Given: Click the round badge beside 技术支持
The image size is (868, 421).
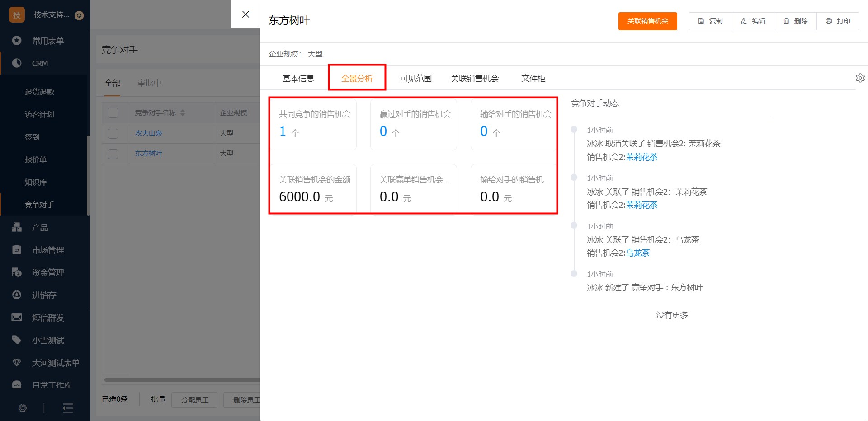Looking at the screenshot, I should (79, 15).
